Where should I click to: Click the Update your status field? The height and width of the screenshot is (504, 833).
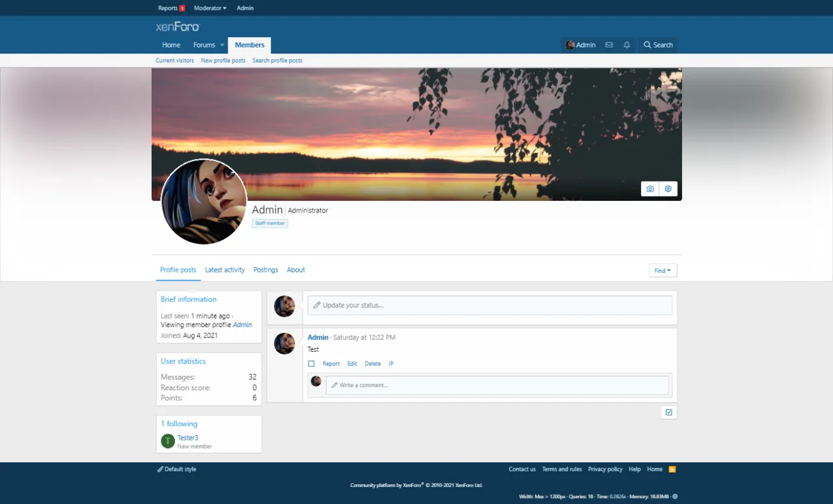[x=489, y=305]
